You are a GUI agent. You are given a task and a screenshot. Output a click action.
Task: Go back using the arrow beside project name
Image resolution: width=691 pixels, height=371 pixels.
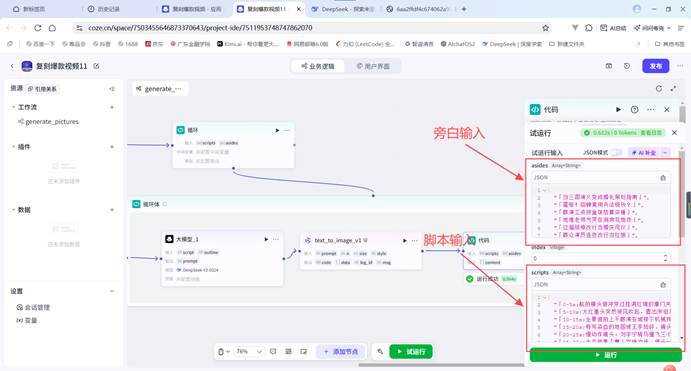tap(12, 66)
